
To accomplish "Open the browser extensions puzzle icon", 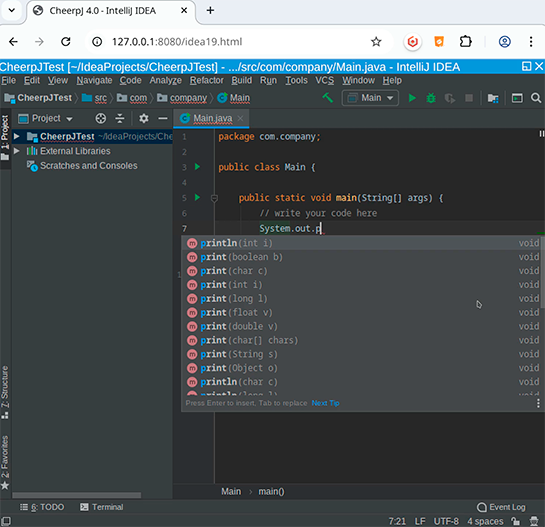I will pyautogui.click(x=466, y=42).
